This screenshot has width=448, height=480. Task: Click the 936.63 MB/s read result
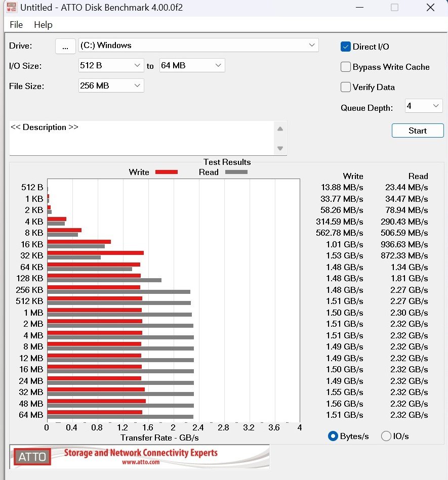(x=404, y=244)
